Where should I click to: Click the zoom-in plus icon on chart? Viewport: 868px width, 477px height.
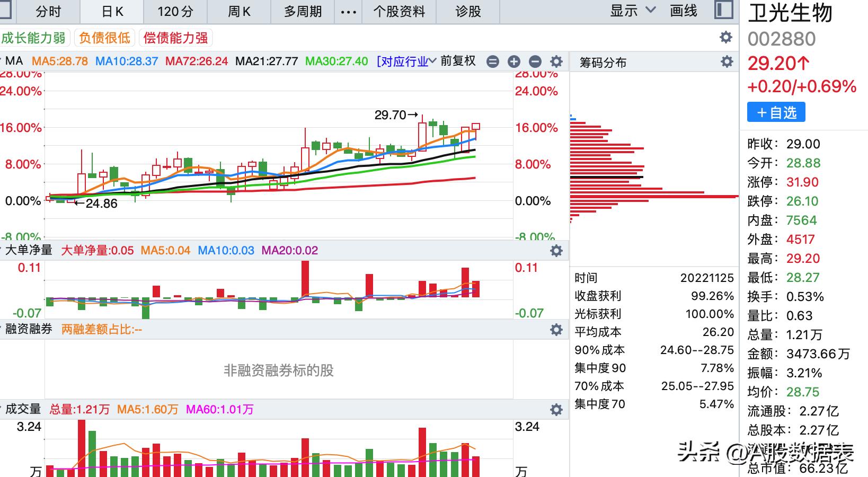pos(513,61)
